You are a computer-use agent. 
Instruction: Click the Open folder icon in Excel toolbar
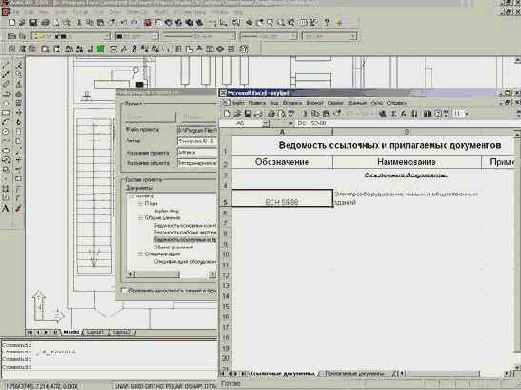coord(237,114)
